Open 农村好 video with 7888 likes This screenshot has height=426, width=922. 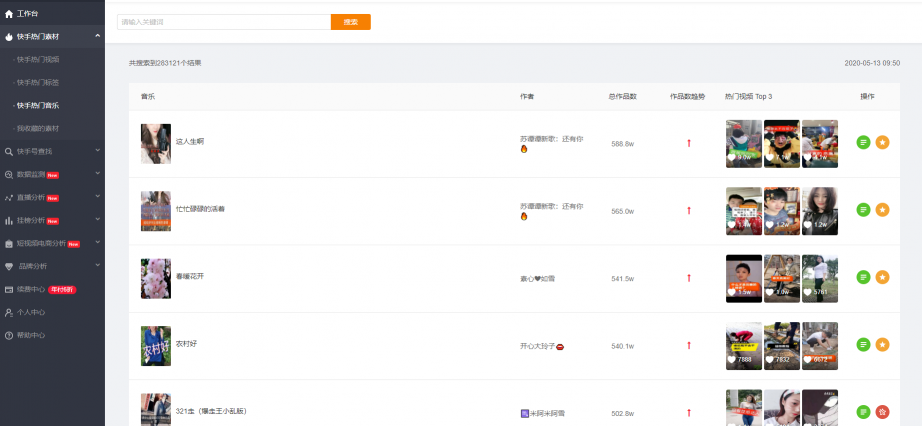744,346
